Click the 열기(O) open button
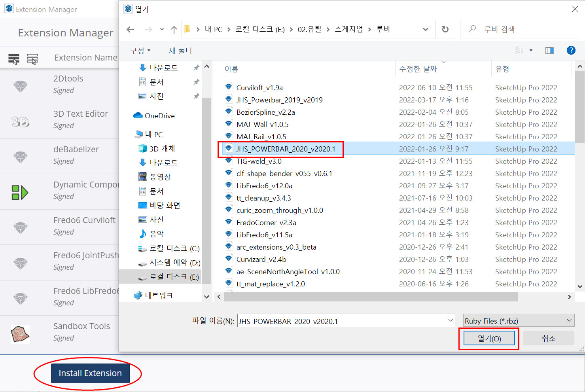 489,338
